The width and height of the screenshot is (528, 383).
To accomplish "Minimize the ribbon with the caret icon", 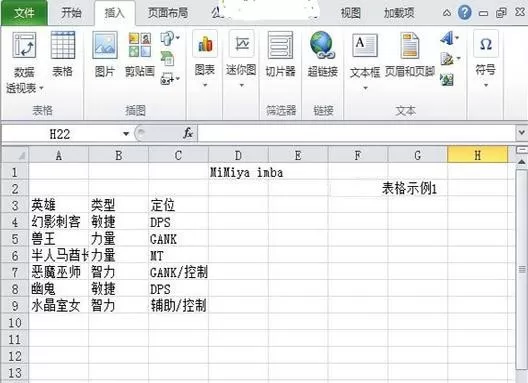I will [x=447, y=13].
